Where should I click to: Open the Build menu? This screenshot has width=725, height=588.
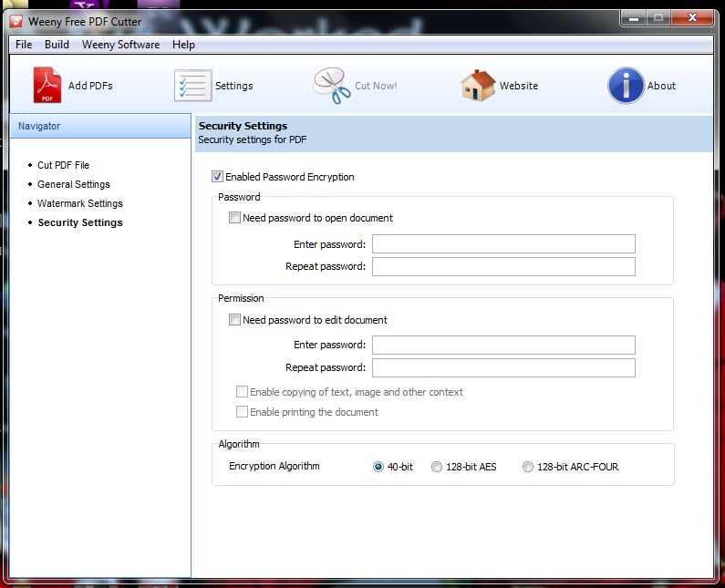click(x=57, y=45)
